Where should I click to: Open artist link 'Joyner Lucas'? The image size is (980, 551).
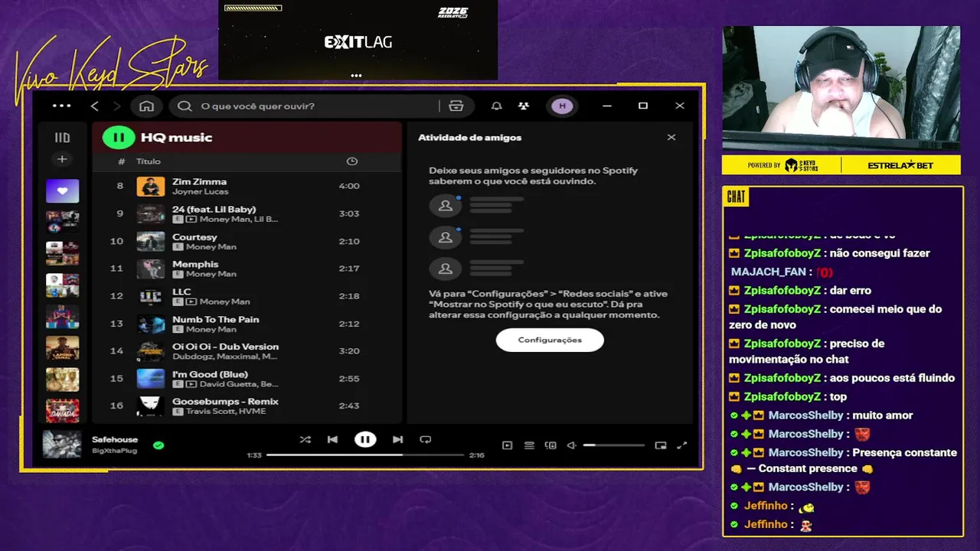click(200, 191)
